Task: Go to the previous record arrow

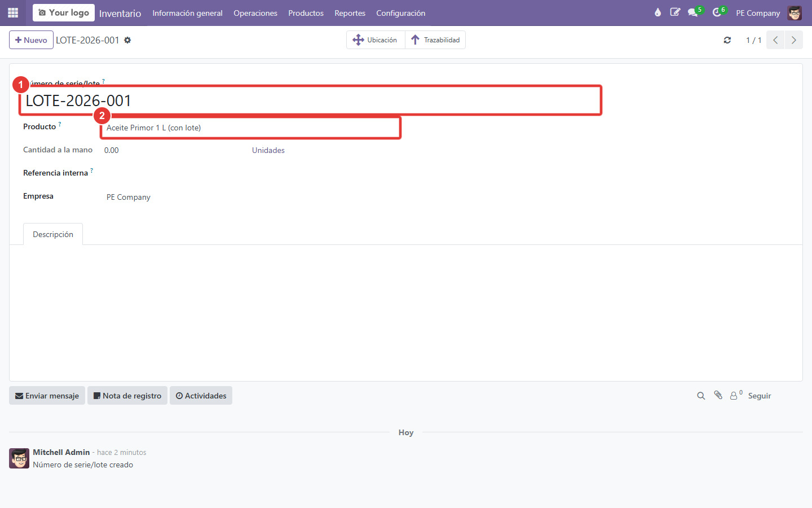Action: (775, 40)
